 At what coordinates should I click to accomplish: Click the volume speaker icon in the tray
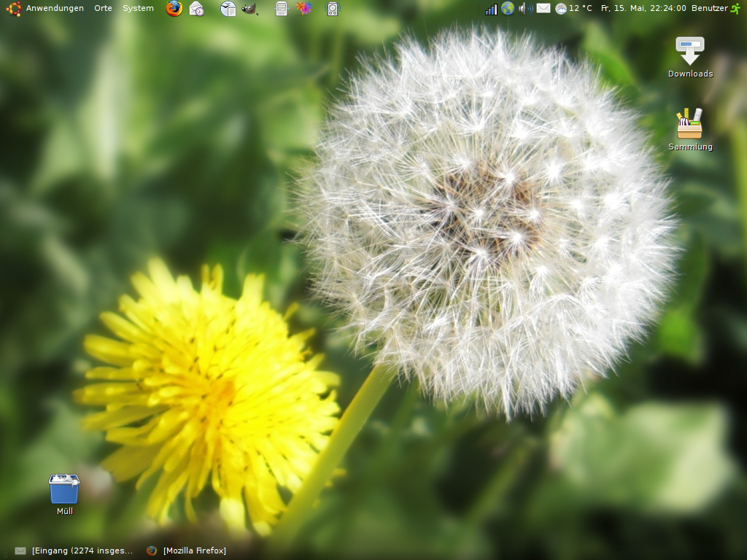[x=522, y=8]
